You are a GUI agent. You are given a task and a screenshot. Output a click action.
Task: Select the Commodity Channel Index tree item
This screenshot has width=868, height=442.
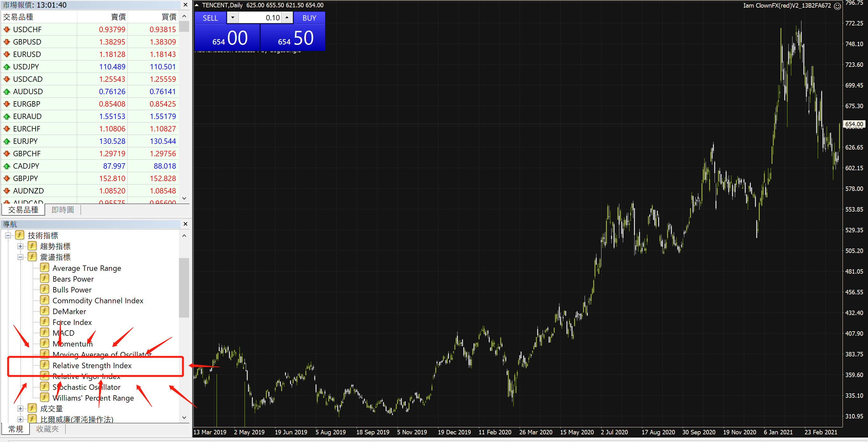tap(98, 300)
